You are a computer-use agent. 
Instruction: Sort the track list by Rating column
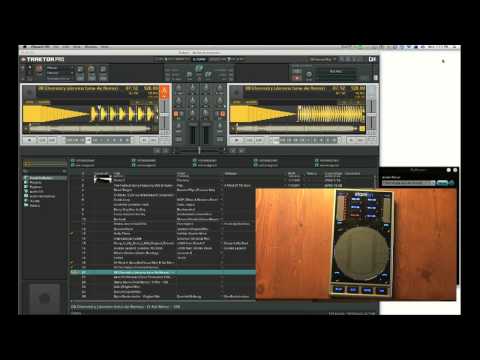(x=312, y=174)
